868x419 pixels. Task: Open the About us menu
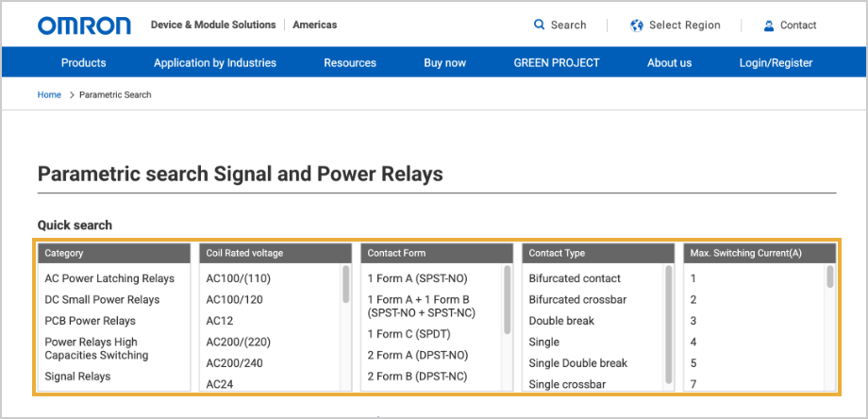(669, 63)
